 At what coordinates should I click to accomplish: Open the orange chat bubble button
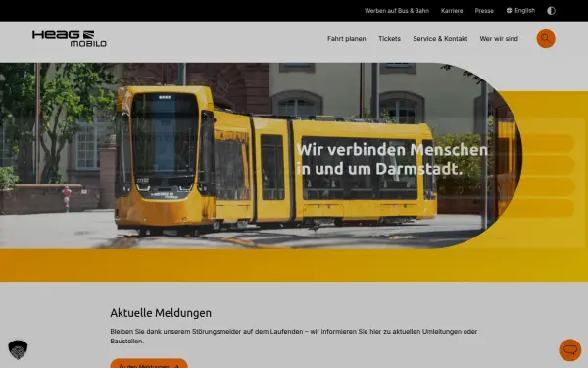tap(570, 350)
